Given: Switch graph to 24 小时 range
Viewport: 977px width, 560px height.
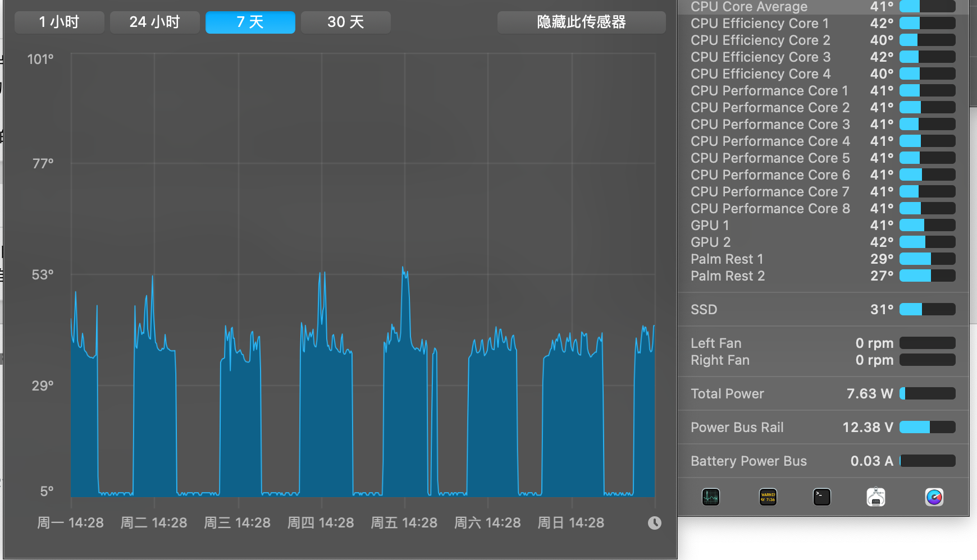Looking at the screenshot, I should [154, 22].
